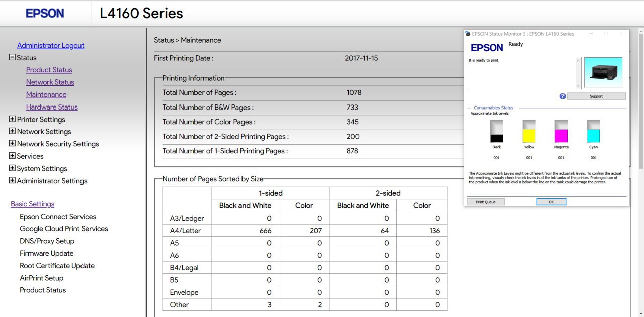
Task: Click the status message scrollbar down arrow
Action: [x=578, y=85]
